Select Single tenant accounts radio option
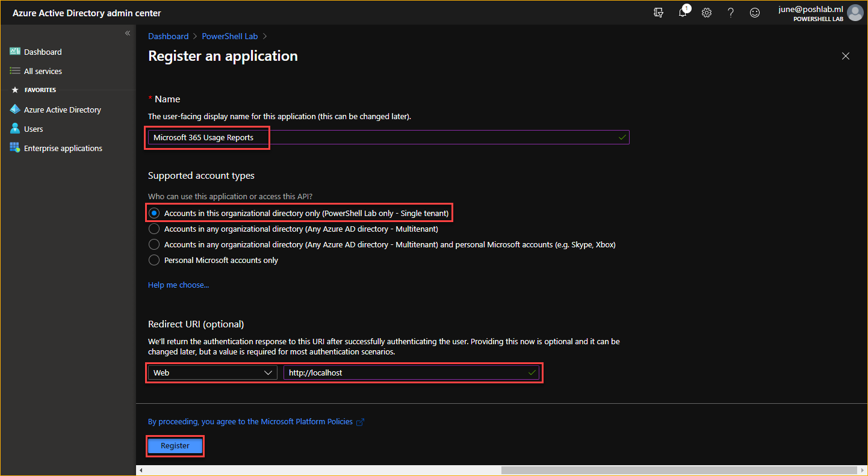This screenshot has width=868, height=476. point(154,213)
